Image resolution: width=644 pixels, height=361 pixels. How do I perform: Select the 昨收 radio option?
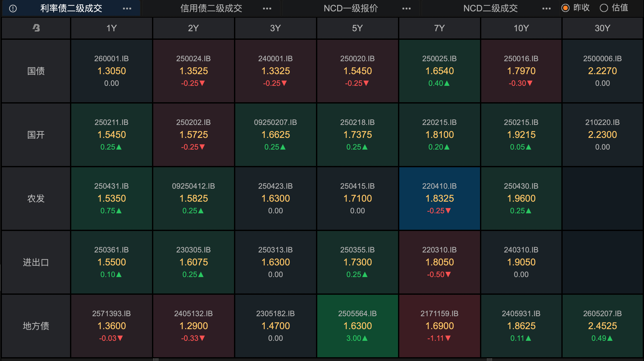565,8
